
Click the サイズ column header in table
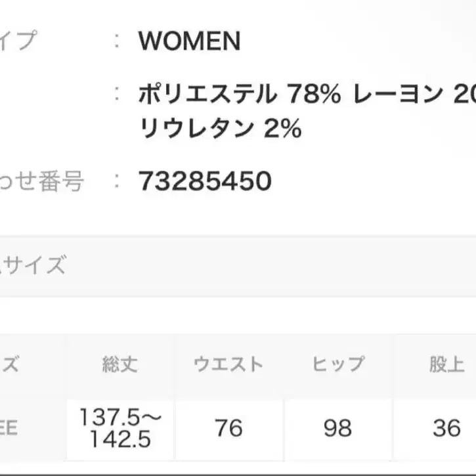(x=11, y=365)
